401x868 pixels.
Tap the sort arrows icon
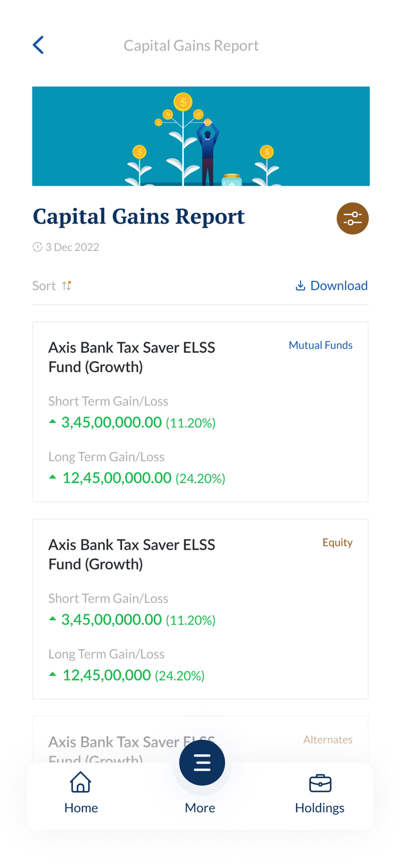[66, 286]
